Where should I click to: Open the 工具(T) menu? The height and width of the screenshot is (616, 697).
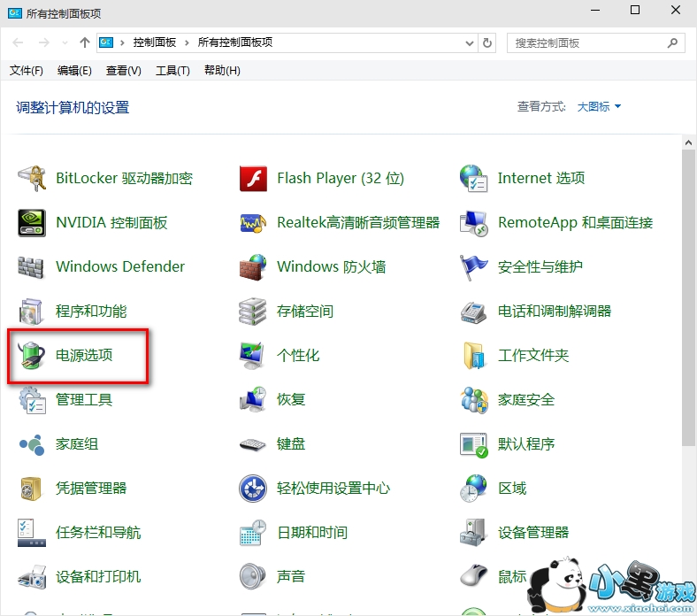tap(172, 70)
